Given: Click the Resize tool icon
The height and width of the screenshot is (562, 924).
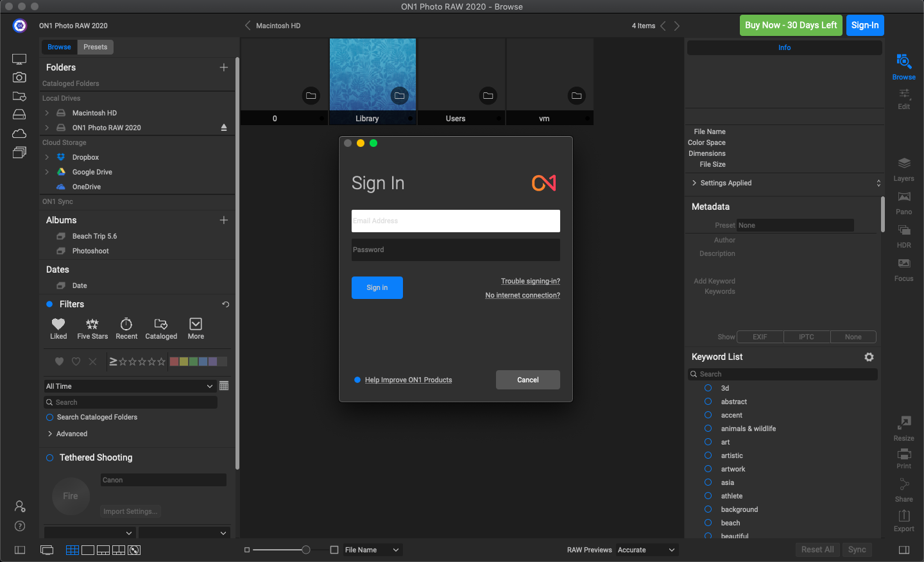Looking at the screenshot, I should (903, 423).
